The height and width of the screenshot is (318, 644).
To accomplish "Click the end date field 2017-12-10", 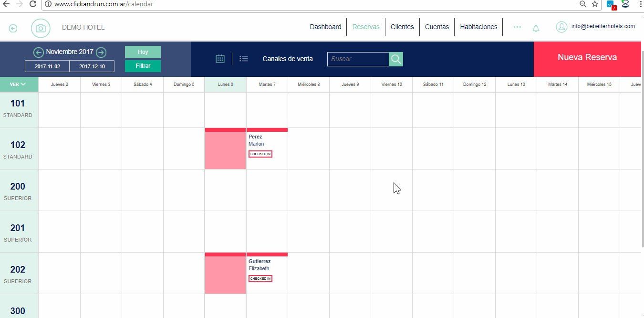I will [92, 66].
